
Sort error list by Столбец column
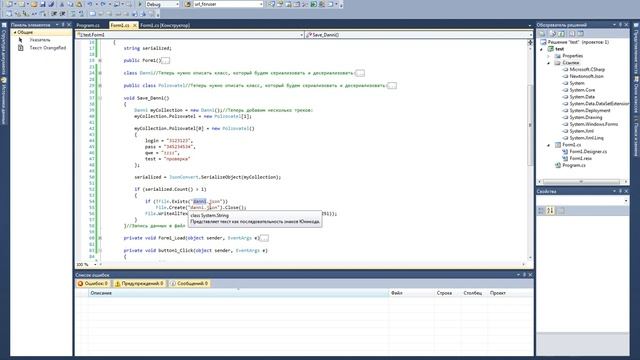coord(474,293)
